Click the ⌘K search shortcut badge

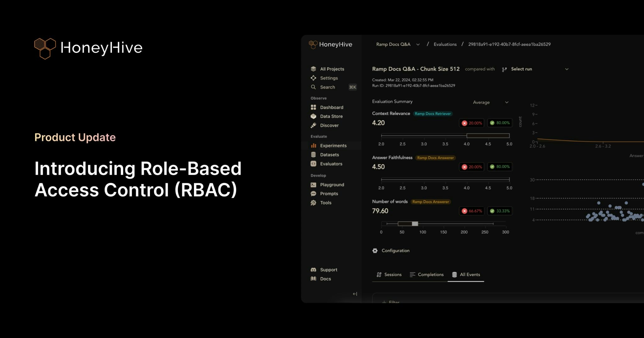tap(353, 87)
